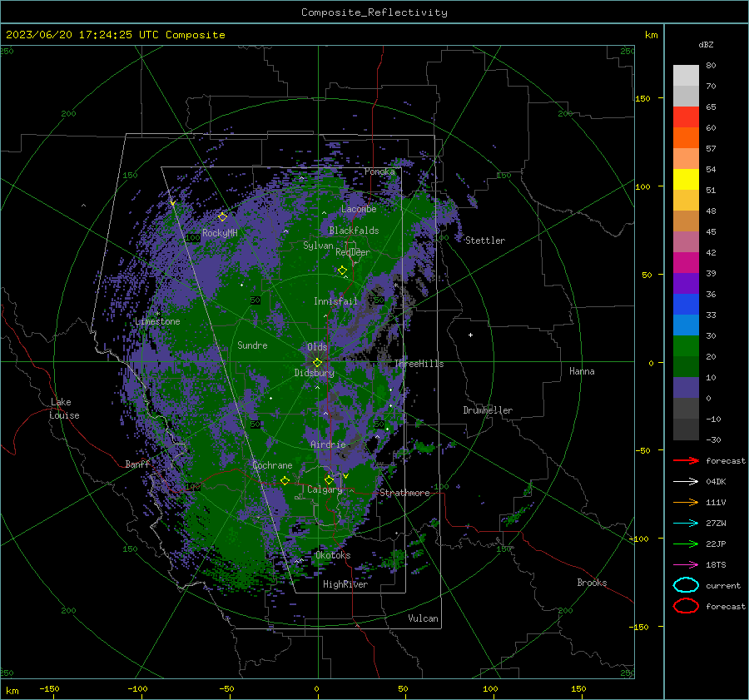The height and width of the screenshot is (700, 749).
Task: Click the RockyMH label
Action: [220, 233]
